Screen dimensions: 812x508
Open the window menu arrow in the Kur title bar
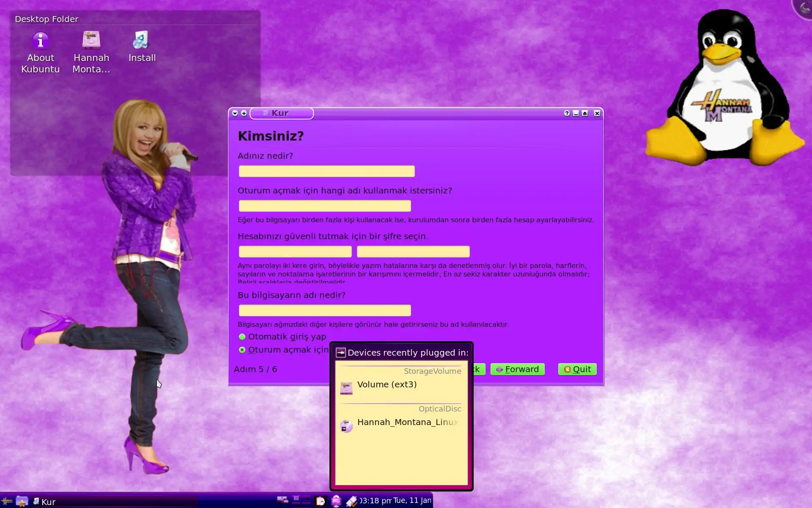(x=235, y=113)
